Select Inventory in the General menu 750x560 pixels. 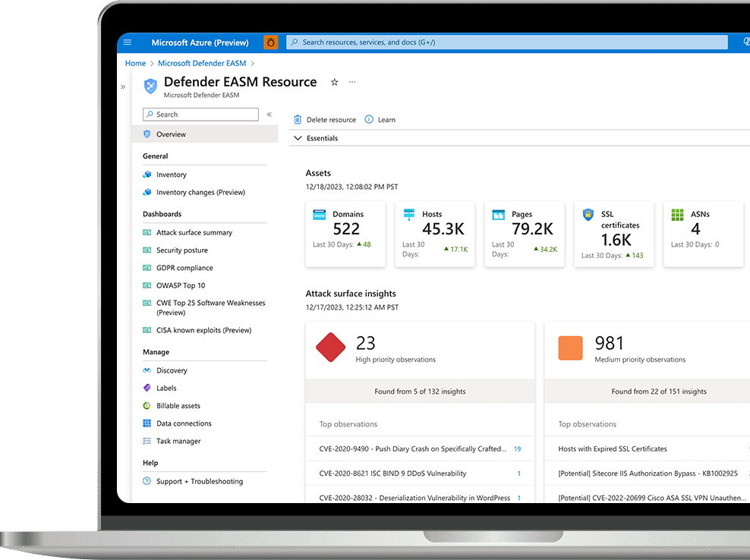pyautogui.click(x=171, y=175)
